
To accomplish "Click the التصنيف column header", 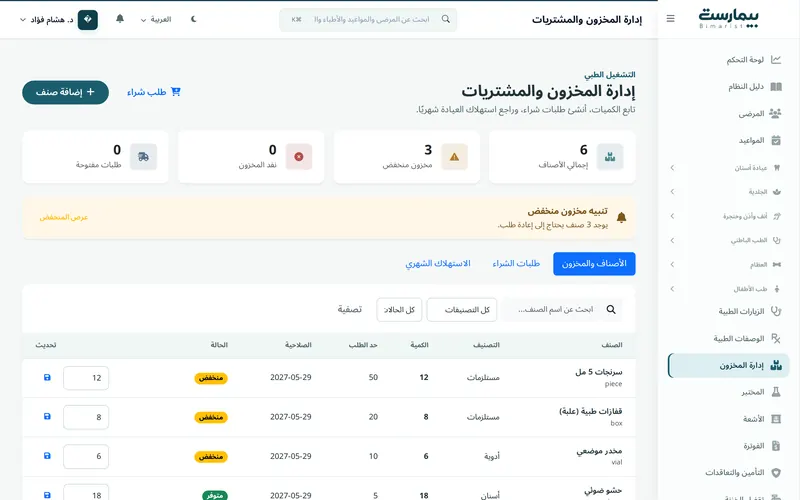I will coord(486,345).
